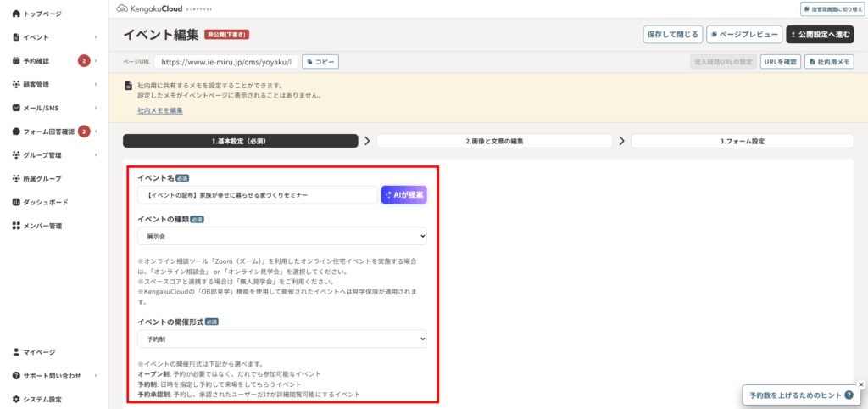
Task: Open the イベントの種類 dropdown
Action: (x=281, y=237)
